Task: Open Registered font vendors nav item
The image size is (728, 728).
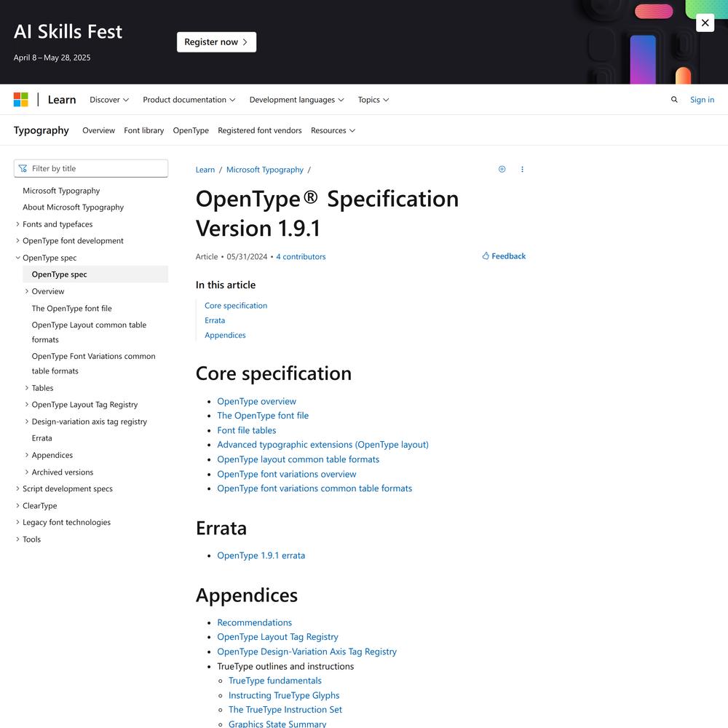Action: tap(260, 130)
